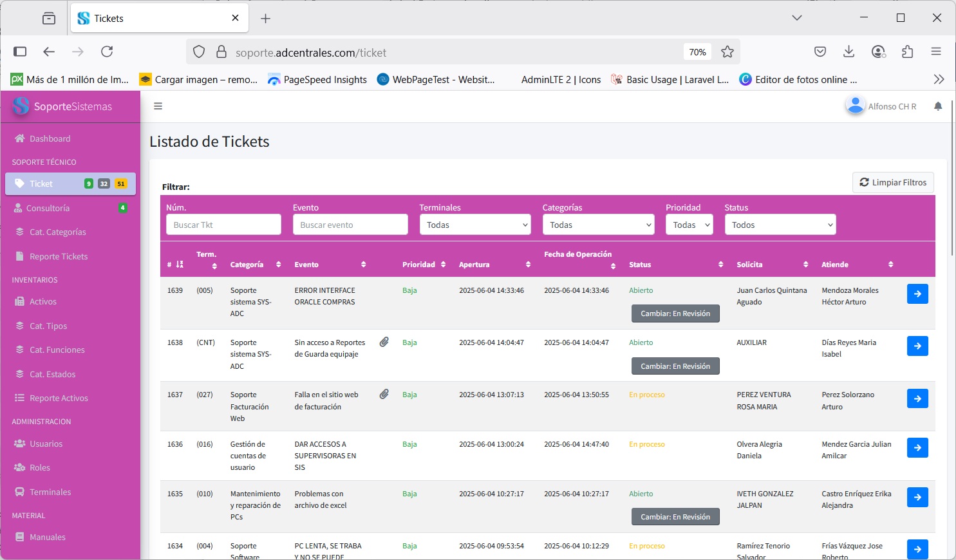Open ticket 1639 with blue arrow button
This screenshot has width=956, height=560.
point(917,294)
